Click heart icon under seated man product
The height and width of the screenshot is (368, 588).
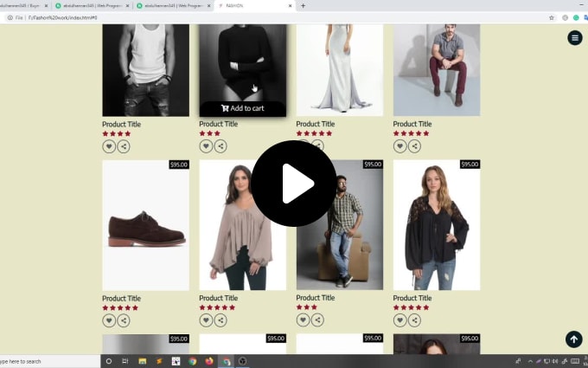(399, 146)
